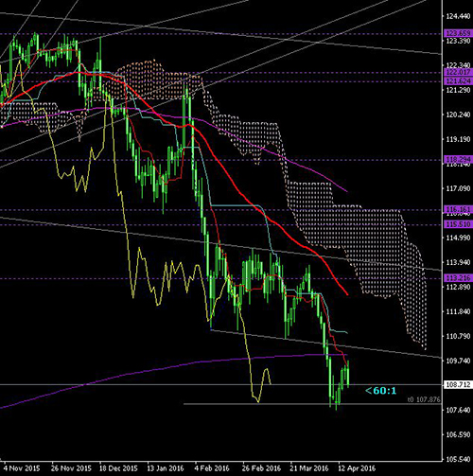Click the 26 Nov 2015 date label

point(71,468)
